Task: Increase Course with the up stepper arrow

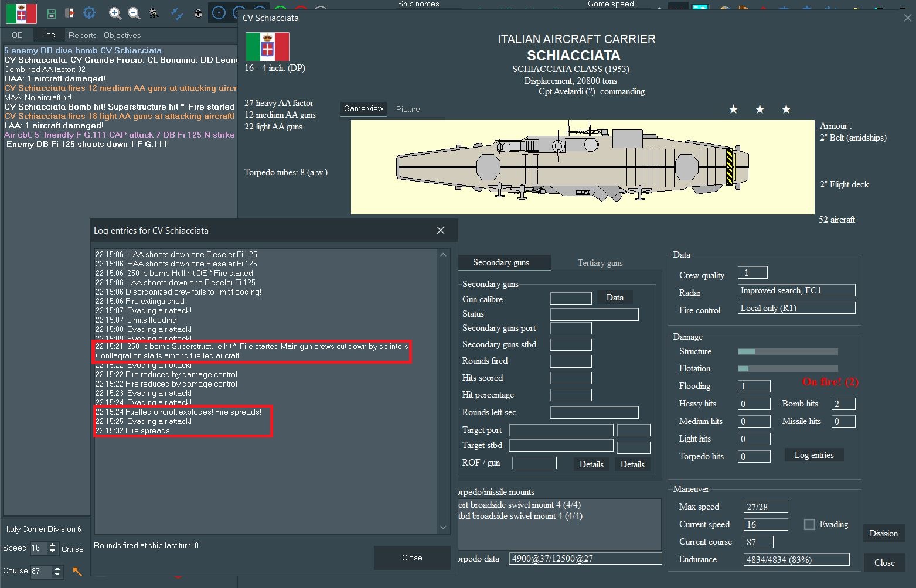Action: tap(57, 568)
